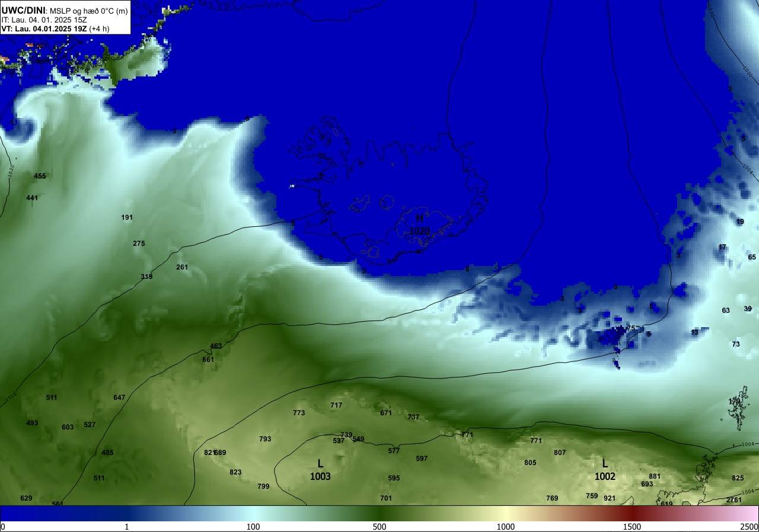Click the 463 height value

coord(216,346)
